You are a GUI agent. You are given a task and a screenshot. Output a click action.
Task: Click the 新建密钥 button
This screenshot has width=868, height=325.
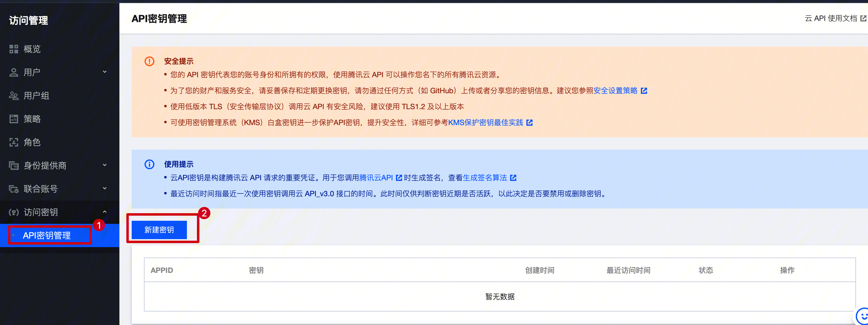(x=159, y=230)
